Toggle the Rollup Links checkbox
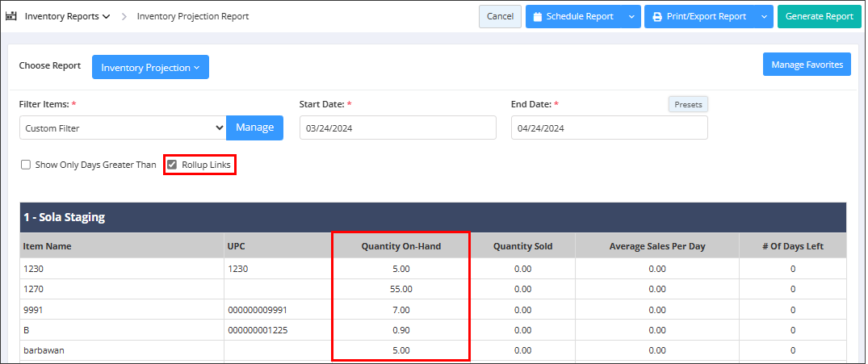Image resolution: width=868 pixels, height=364 pixels. click(x=171, y=165)
